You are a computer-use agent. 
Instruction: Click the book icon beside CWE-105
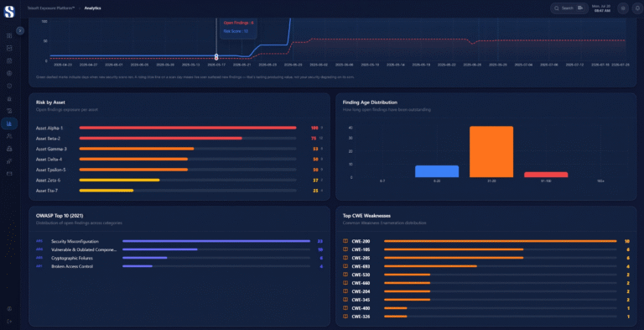coord(345,249)
